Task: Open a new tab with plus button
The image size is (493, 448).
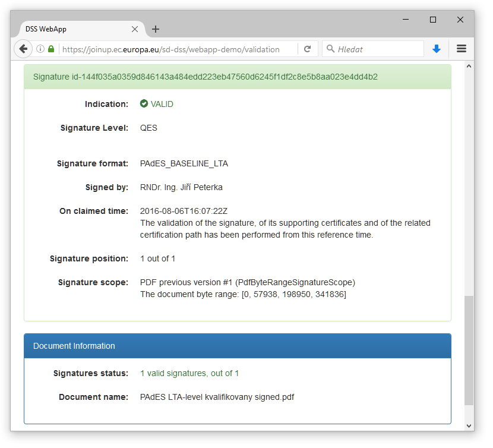Action: point(155,29)
